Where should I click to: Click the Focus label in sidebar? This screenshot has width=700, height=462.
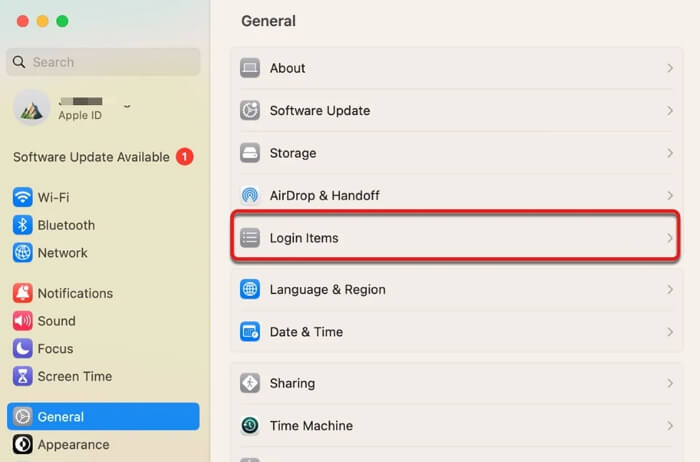point(55,349)
